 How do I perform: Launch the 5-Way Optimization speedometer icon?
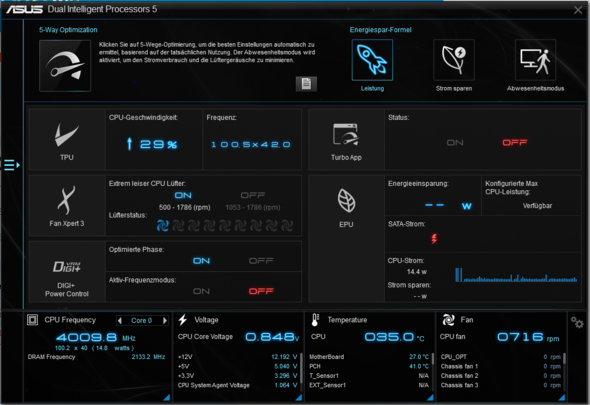65,66
